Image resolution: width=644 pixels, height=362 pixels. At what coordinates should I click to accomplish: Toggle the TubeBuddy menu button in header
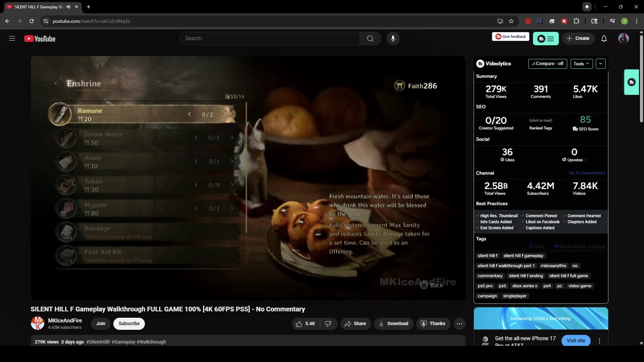(x=546, y=39)
